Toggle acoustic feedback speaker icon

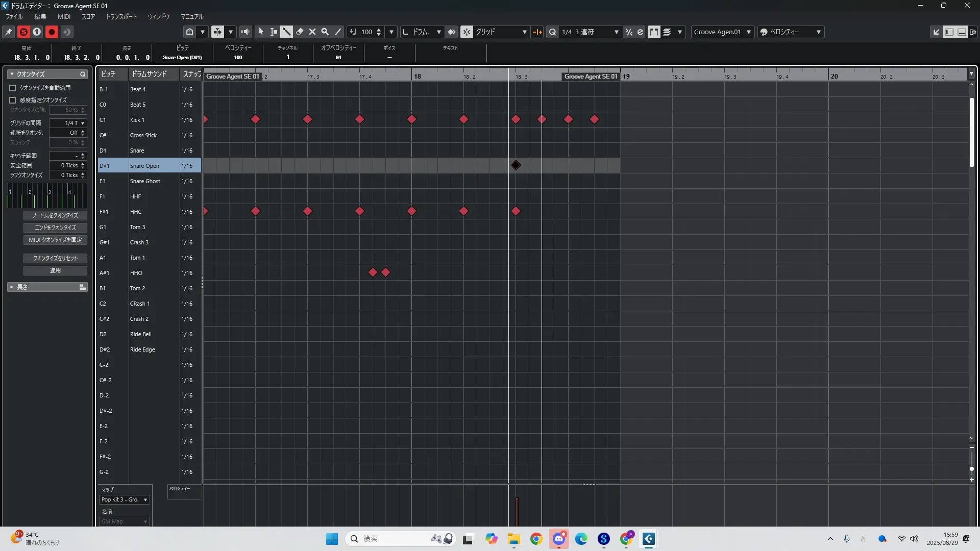(x=246, y=32)
